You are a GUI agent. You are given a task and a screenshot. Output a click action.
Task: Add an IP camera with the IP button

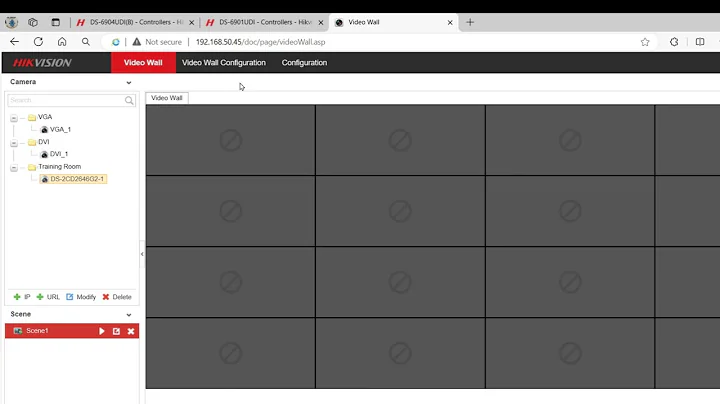click(22, 297)
